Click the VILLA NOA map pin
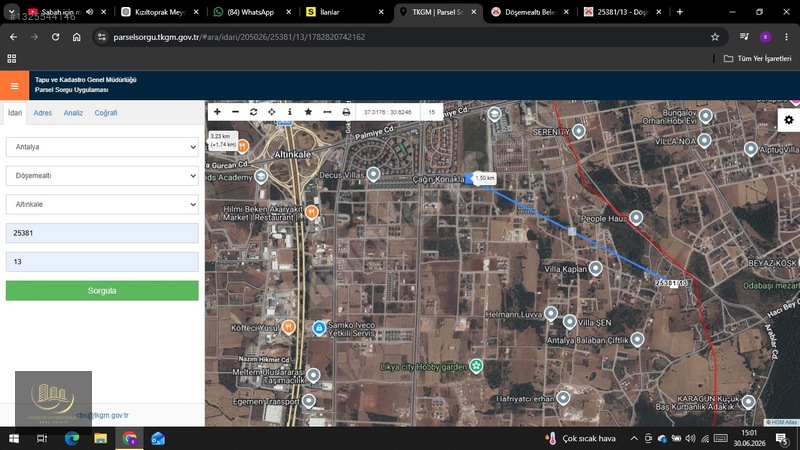This screenshot has width=800, height=450. (704, 140)
